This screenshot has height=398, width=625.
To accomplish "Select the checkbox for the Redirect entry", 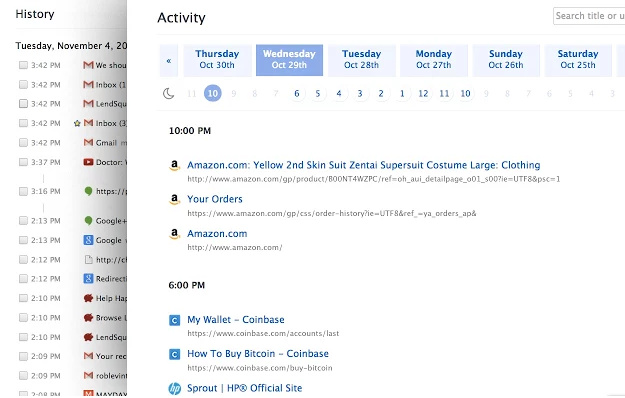I will click(24, 279).
